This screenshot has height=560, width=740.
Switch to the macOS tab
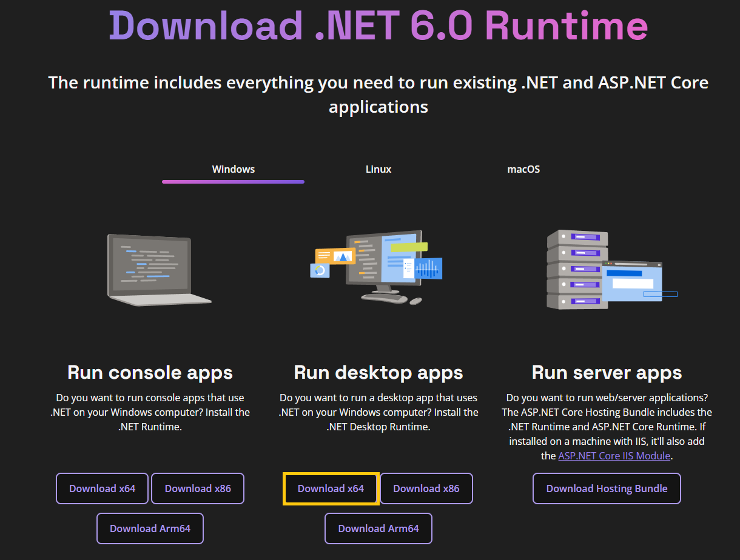click(x=523, y=169)
